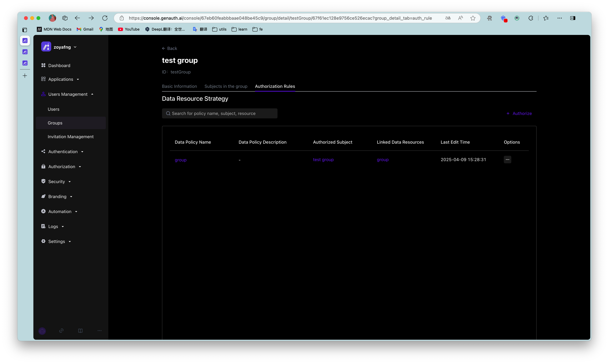Add page to favorites with star icon

coord(473,18)
